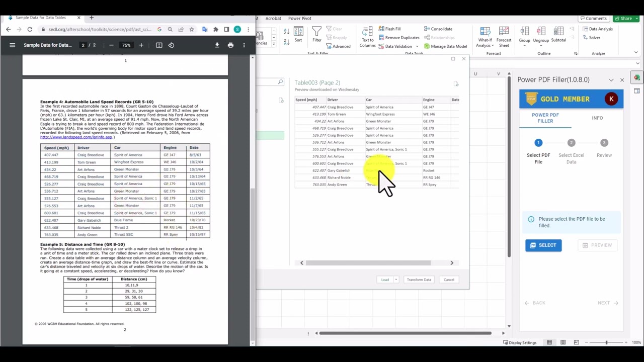Viewport: 644px width, 362px height.
Task: Open the Ungroup dropdown in Outline
Action: 541,37
